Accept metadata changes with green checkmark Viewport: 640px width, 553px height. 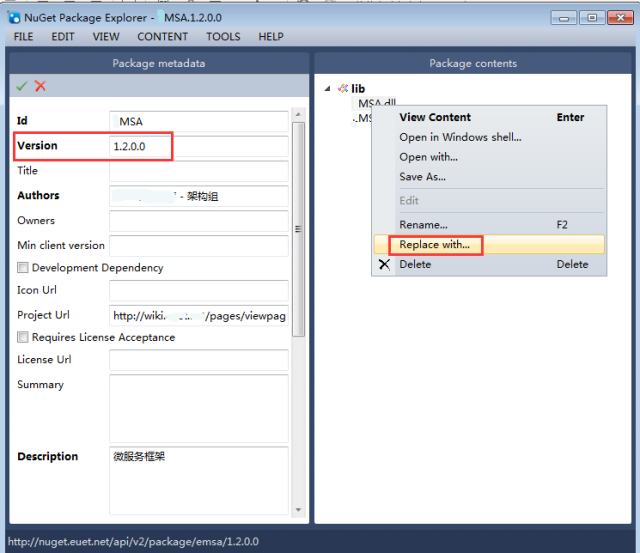(22, 86)
